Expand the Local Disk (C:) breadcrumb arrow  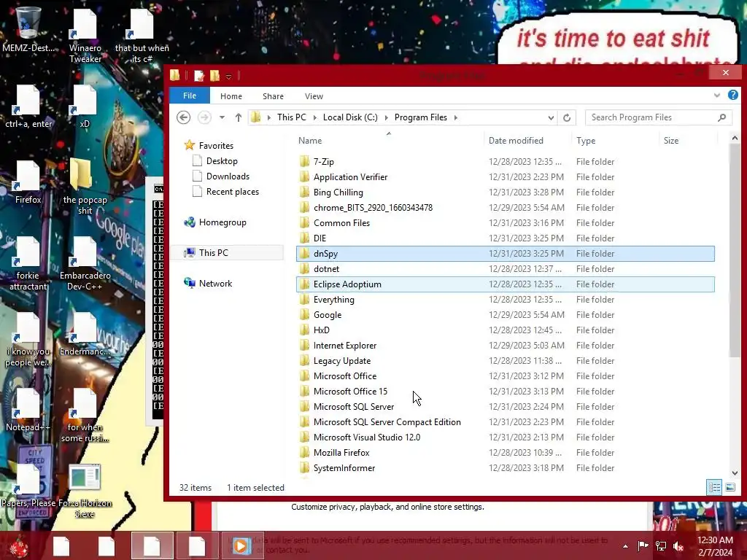click(386, 117)
